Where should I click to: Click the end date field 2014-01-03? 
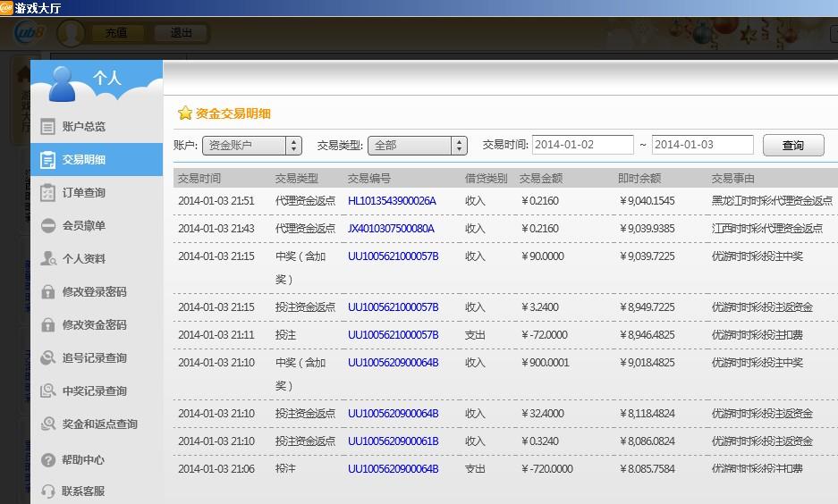coord(701,145)
